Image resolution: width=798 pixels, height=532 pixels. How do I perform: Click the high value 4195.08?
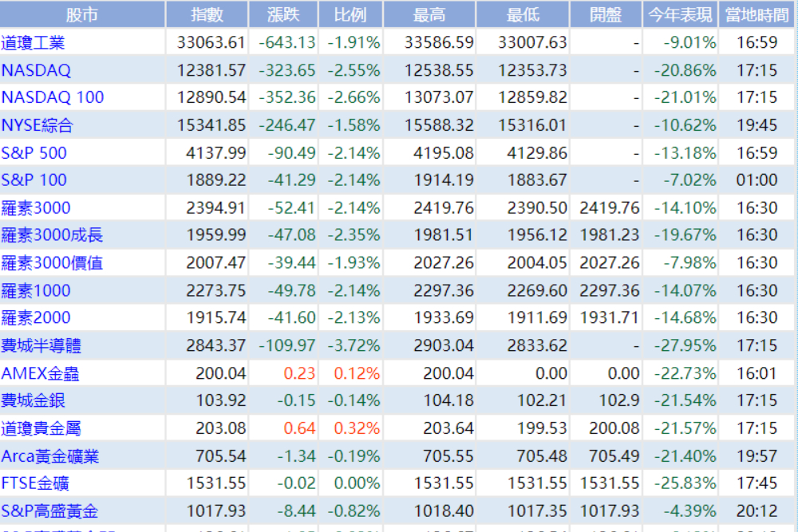pos(443,153)
